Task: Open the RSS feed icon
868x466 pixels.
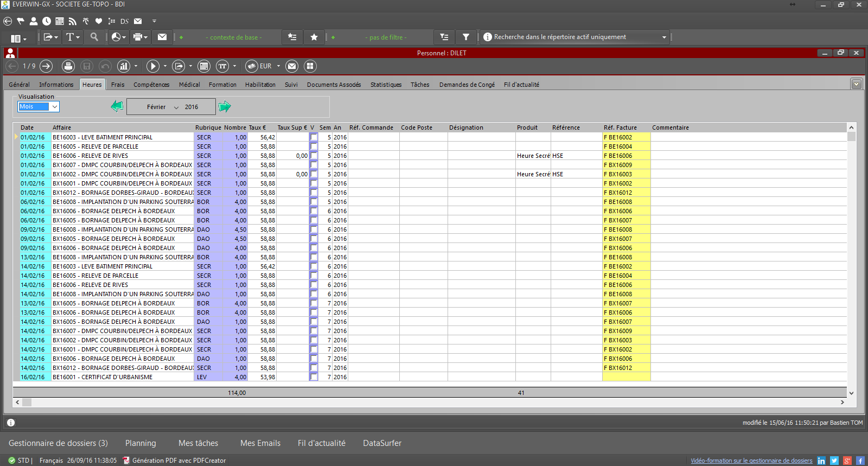Action: (72, 21)
